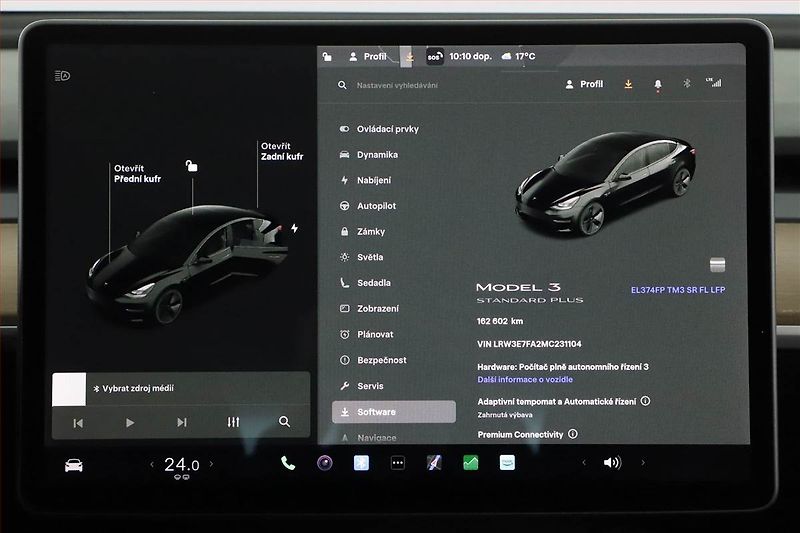This screenshot has height=533, width=800.
Task: Tap the 24.0 temperature display
Action: (x=182, y=465)
